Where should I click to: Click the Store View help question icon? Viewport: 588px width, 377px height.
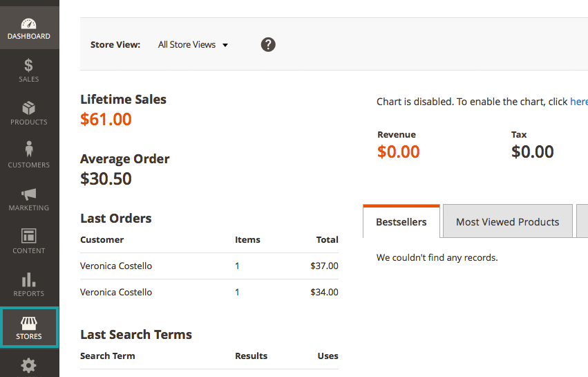pos(268,44)
